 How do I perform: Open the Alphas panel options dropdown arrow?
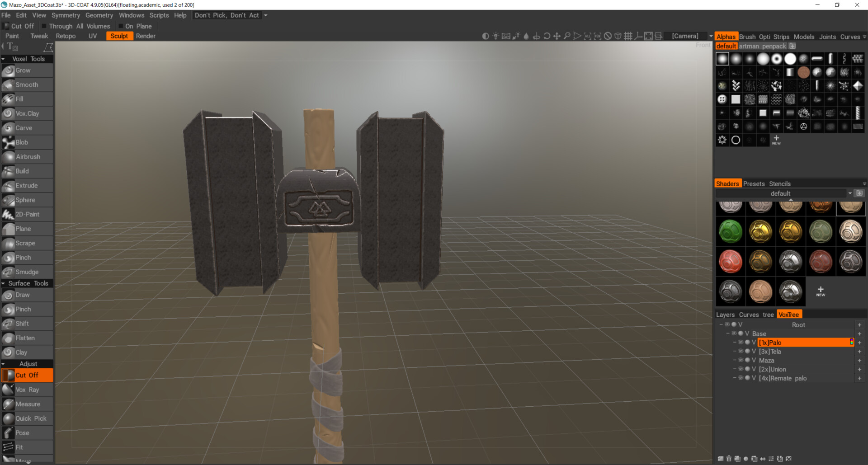[864, 37]
